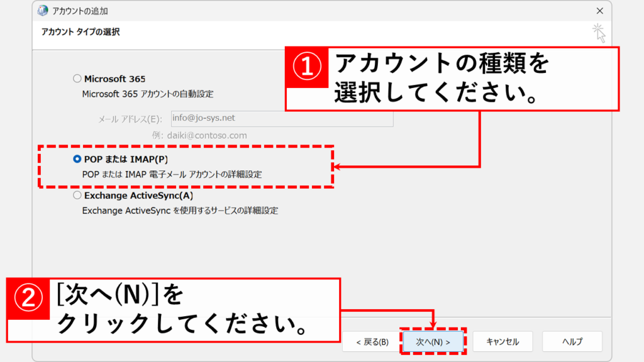644x362 pixels.
Task: Choose the Exchange ActiveSync(A) radio button
Action: click(77, 195)
